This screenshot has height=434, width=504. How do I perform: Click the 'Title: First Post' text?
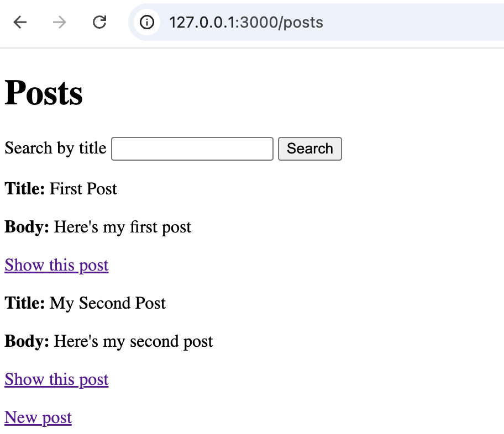[x=61, y=189]
